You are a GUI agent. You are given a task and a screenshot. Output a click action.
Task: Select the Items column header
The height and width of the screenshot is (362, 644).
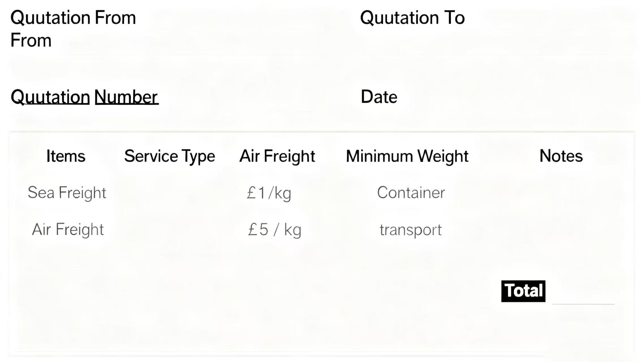[66, 156]
